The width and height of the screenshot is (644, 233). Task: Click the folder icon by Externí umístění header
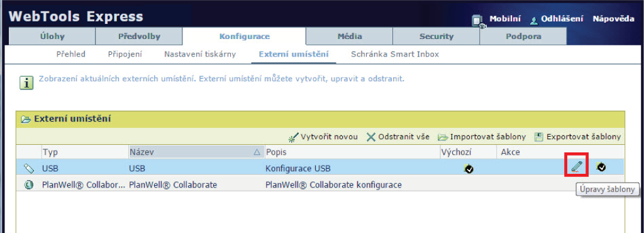(26, 120)
